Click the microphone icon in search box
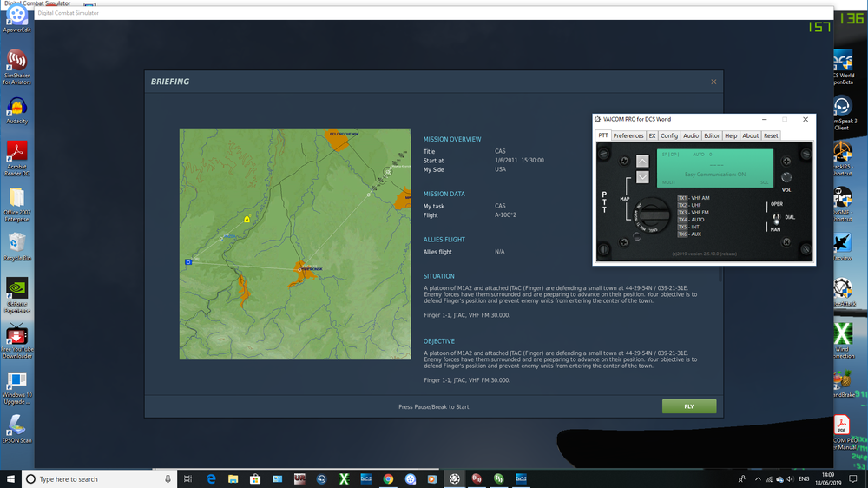Image resolution: width=868 pixels, height=488 pixels. click(x=168, y=479)
